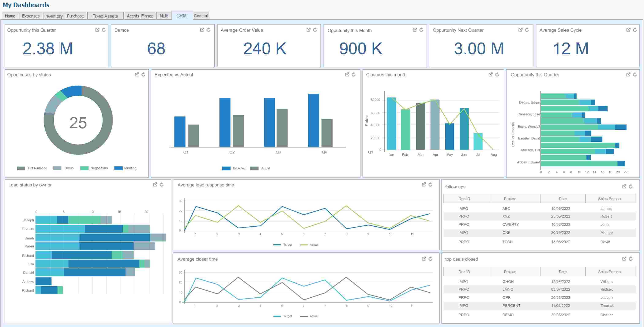Pop out the Expected vs Actual chart
Image resolution: width=644 pixels, height=327 pixels.
coord(347,74)
